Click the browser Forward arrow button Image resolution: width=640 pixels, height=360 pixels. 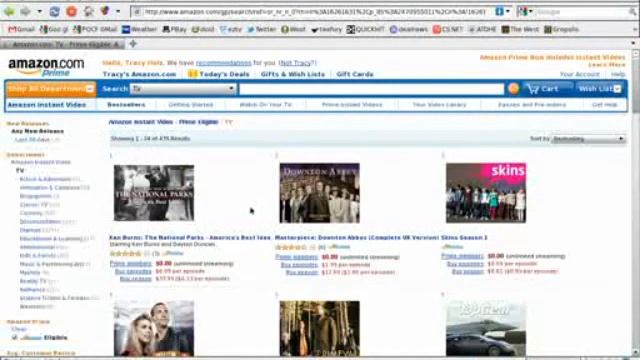[x=26, y=11]
